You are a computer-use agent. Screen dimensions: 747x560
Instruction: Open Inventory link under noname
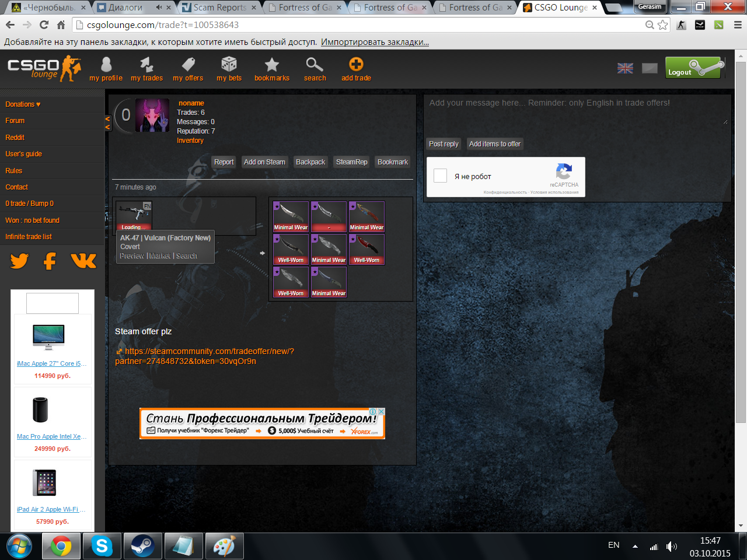click(190, 141)
